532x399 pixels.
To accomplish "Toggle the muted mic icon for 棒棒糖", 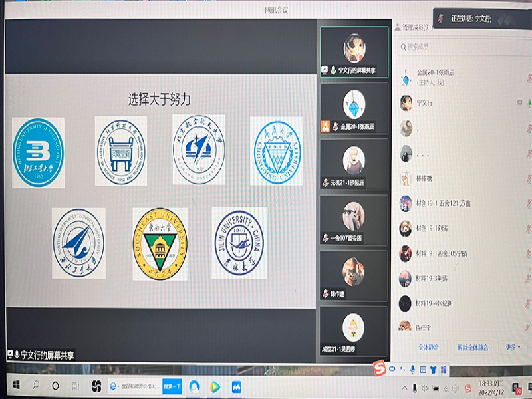I will coord(529,178).
